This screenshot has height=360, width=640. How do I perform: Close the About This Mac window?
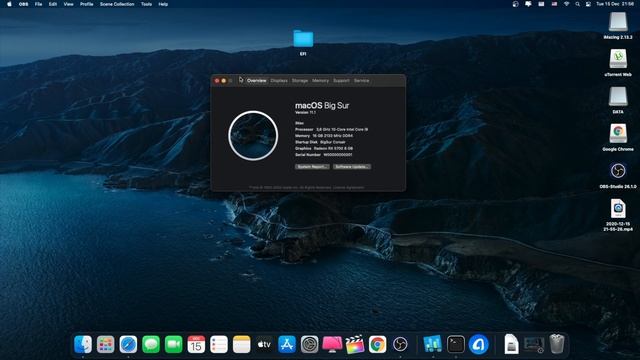click(217, 81)
